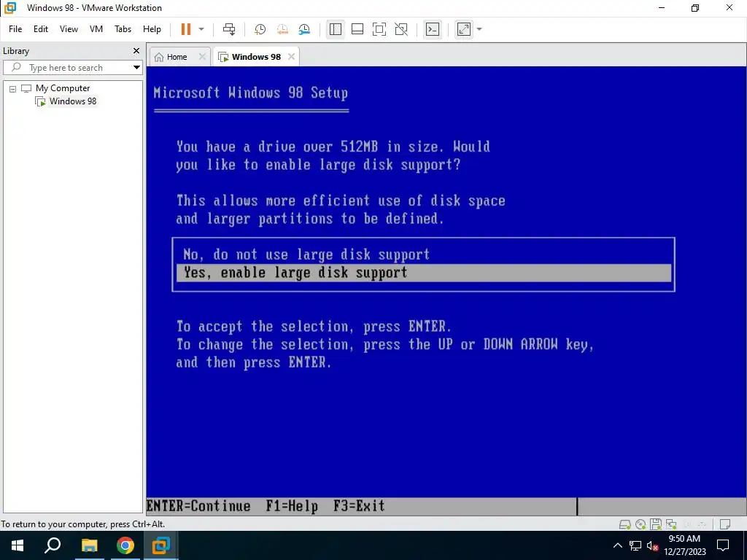Switch to Unity mode icon
This screenshot has width=747, height=560.
[401, 29]
